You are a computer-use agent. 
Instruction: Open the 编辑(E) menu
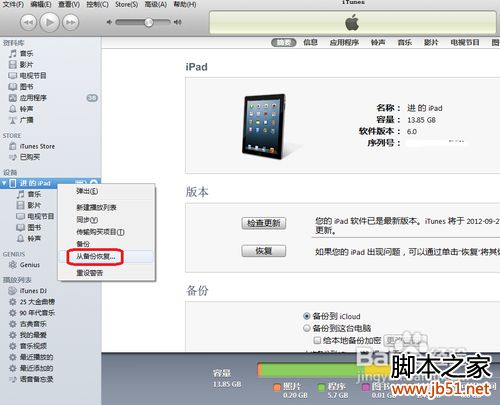click(41, 4)
